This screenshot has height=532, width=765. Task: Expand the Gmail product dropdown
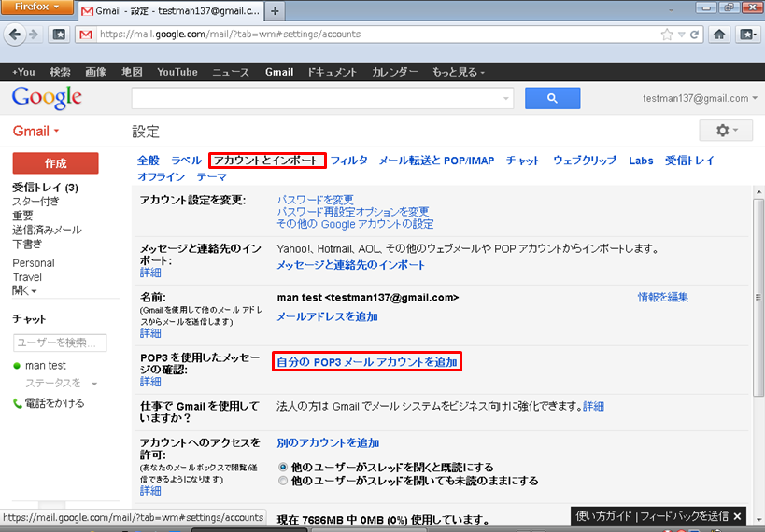35,132
